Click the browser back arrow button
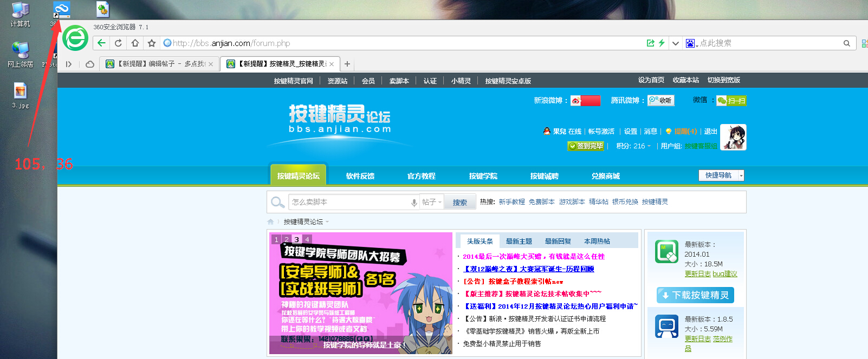Screen dimensions: 868x359 [101, 43]
